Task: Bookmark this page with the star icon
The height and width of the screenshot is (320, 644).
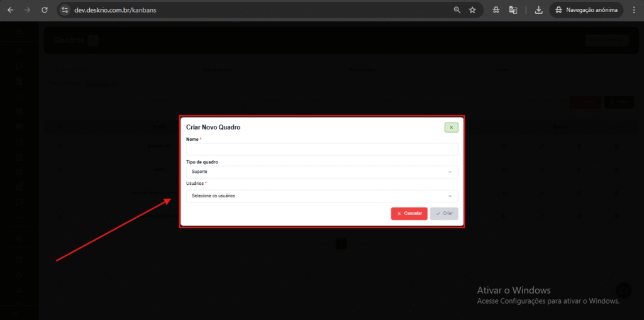Action: click(472, 10)
